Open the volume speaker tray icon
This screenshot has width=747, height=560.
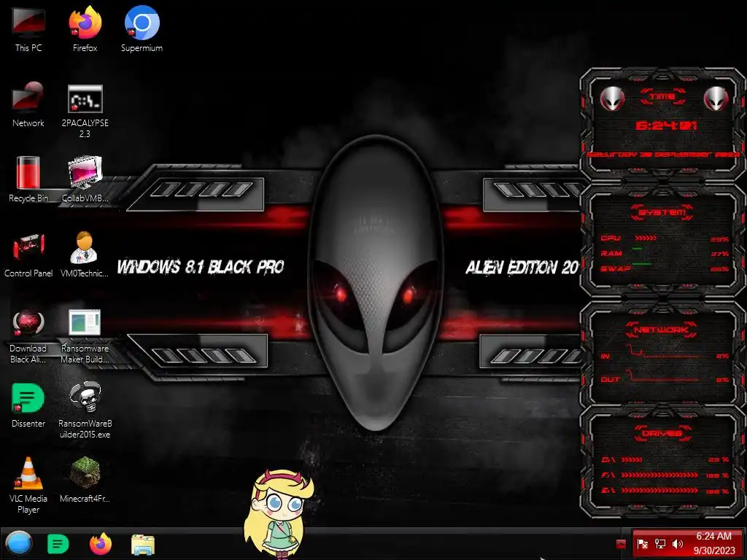coord(678,544)
